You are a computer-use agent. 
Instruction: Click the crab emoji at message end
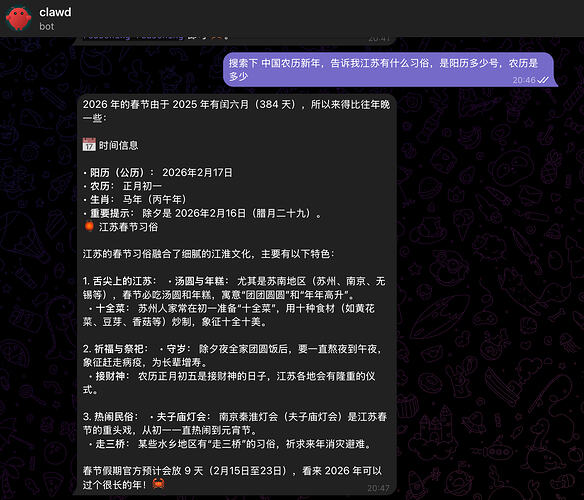pyautogui.click(x=158, y=484)
